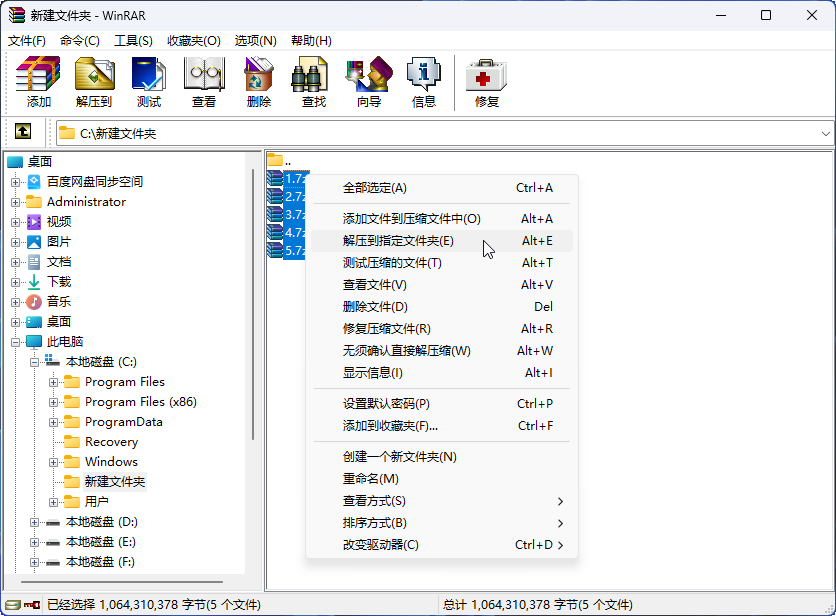Choose 创建一个新文件夹(N) in context menu
Screen dimensions: 836x616
pos(441,457)
